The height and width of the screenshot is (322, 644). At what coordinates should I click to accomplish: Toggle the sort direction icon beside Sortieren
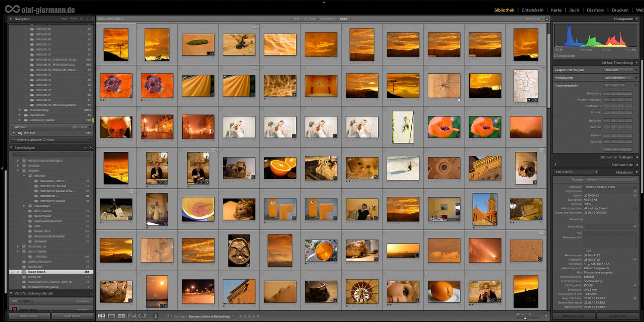point(167,316)
